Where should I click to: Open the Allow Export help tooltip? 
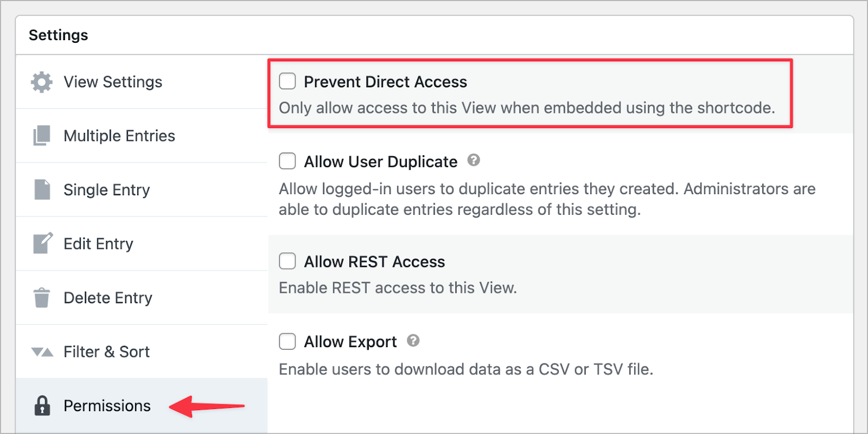tap(413, 340)
